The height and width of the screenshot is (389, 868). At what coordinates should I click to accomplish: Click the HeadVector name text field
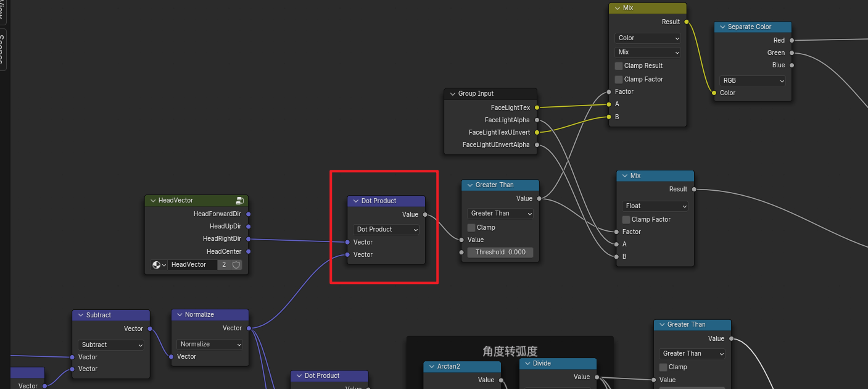[192, 265]
